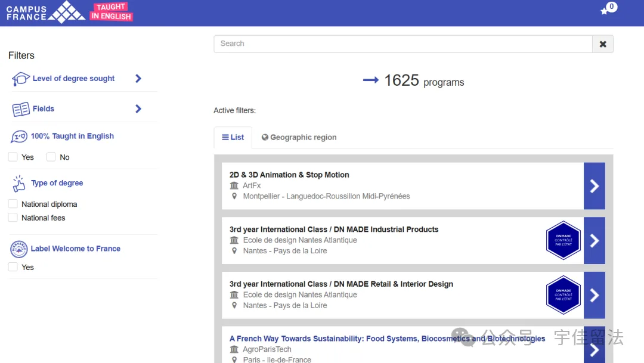Switch to the List tab
The height and width of the screenshot is (363, 644).
click(233, 138)
